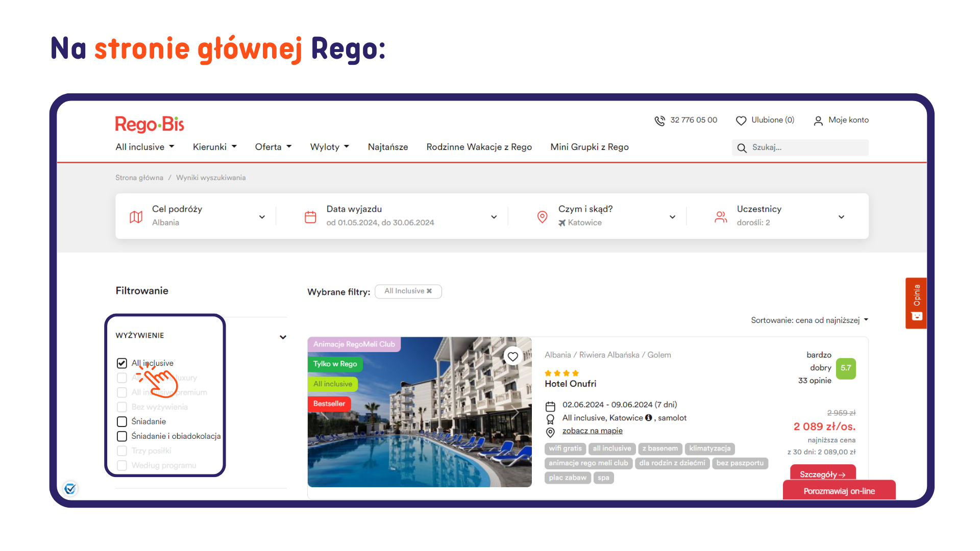Click the Tylko w Rego badge
The image size is (980, 551).
(x=335, y=364)
